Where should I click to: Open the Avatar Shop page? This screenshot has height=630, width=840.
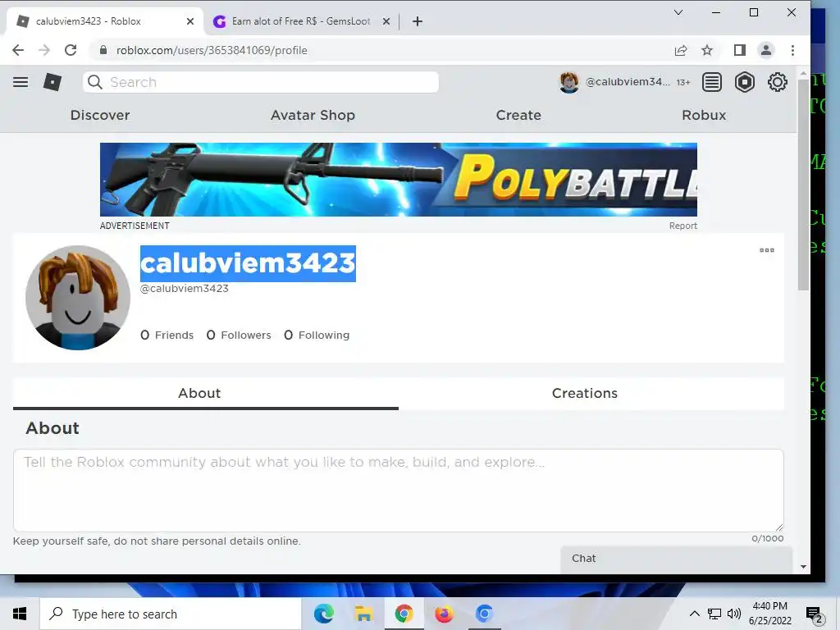coord(313,115)
